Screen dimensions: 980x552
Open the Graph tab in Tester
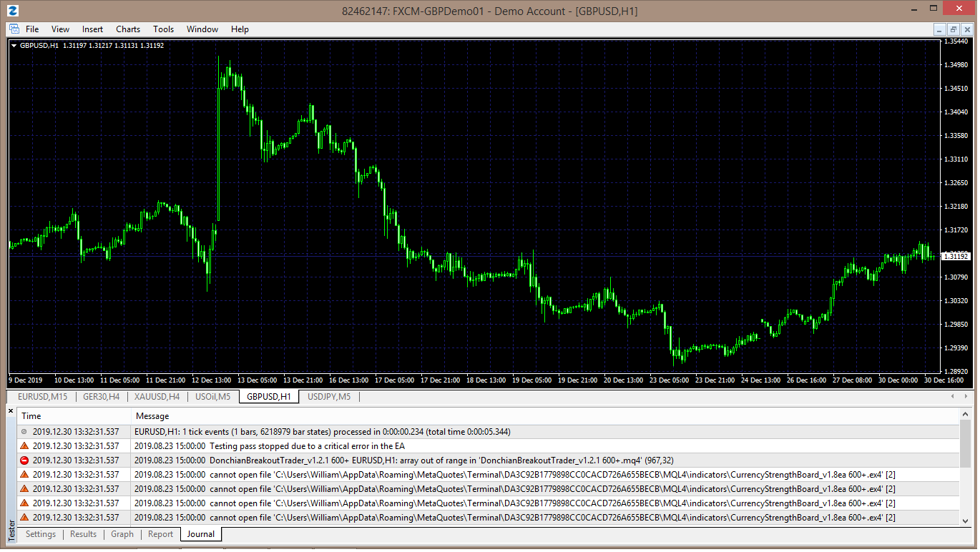point(122,534)
